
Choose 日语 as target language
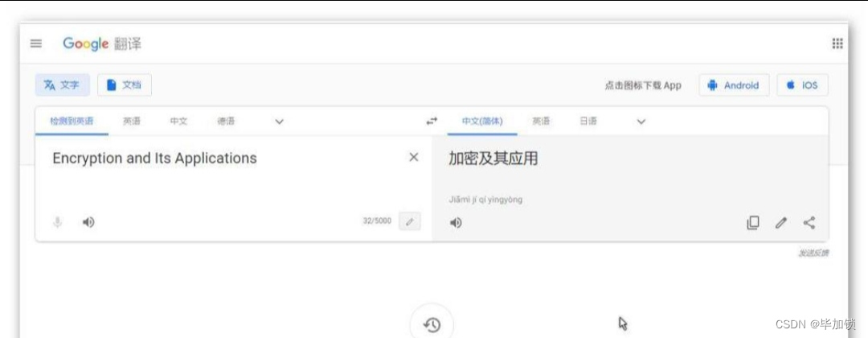[x=588, y=122]
